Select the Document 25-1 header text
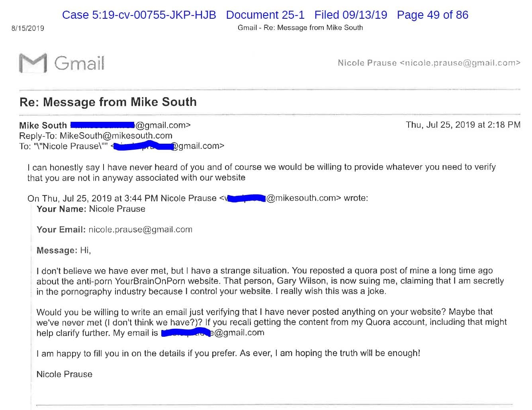This screenshot has width=532, height=410. click(x=265, y=15)
